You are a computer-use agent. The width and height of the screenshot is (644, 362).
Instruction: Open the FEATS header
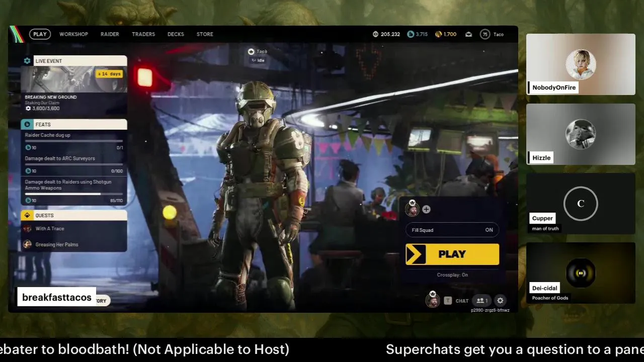(x=74, y=124)
